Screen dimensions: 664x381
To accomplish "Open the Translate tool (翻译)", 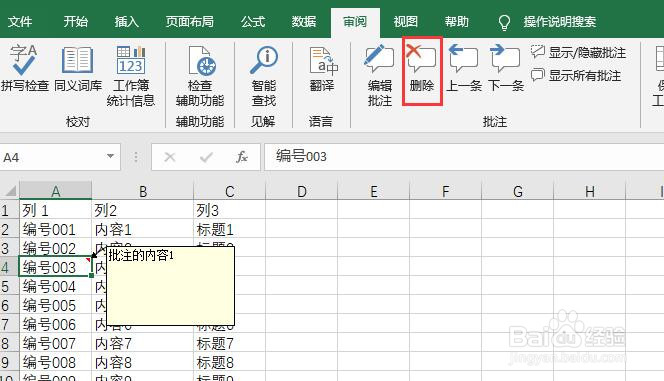I will [x=322, y=69].
